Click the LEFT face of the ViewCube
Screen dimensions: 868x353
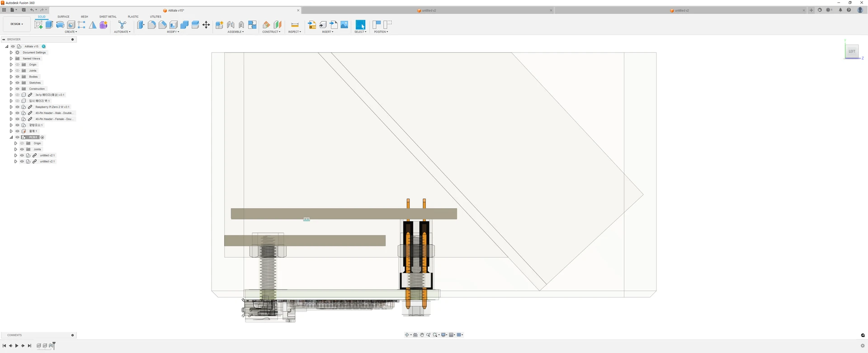pos(852,52)
